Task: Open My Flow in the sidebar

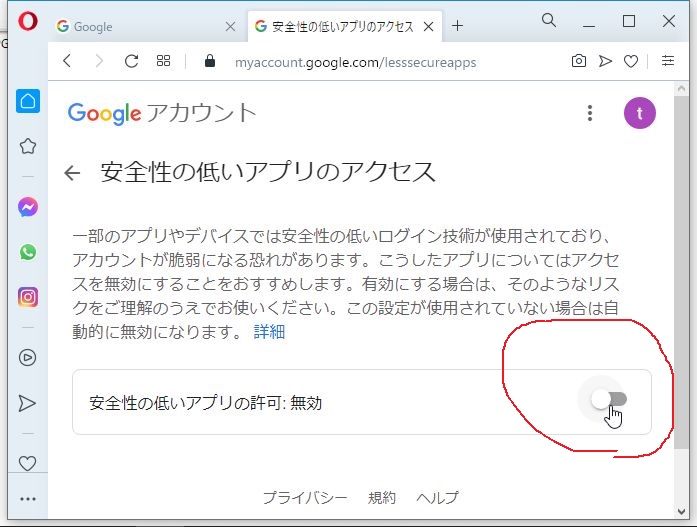Action: [x=27, y=403]
